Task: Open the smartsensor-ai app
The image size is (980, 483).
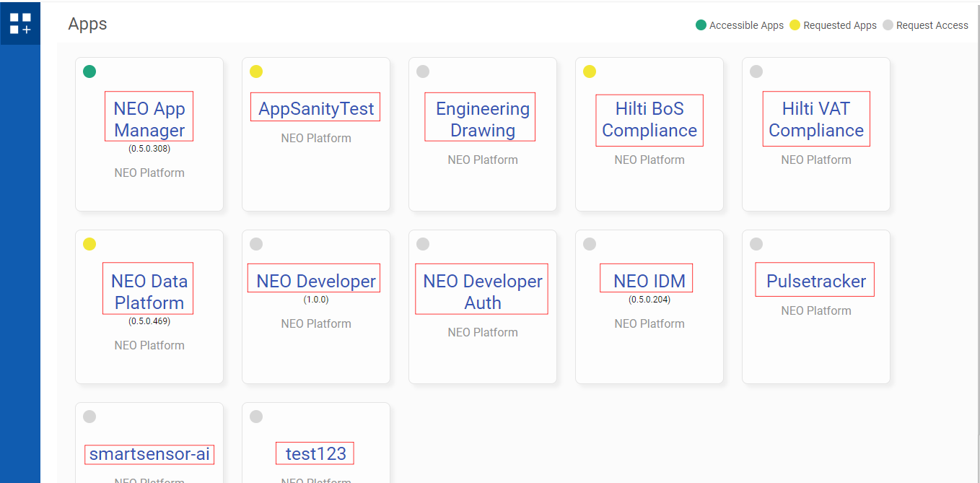Action: pos(149,453)
